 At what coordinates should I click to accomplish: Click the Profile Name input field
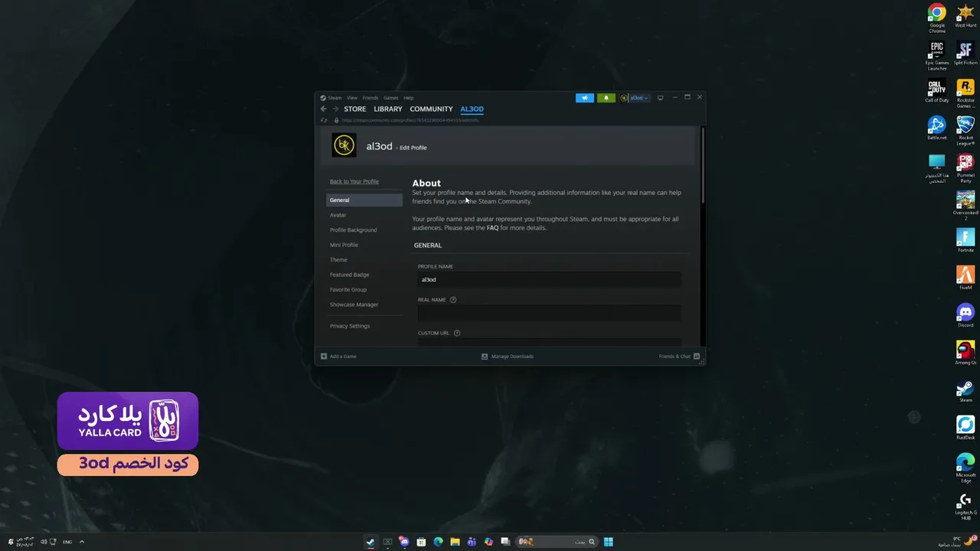click(x=549, y=279)
